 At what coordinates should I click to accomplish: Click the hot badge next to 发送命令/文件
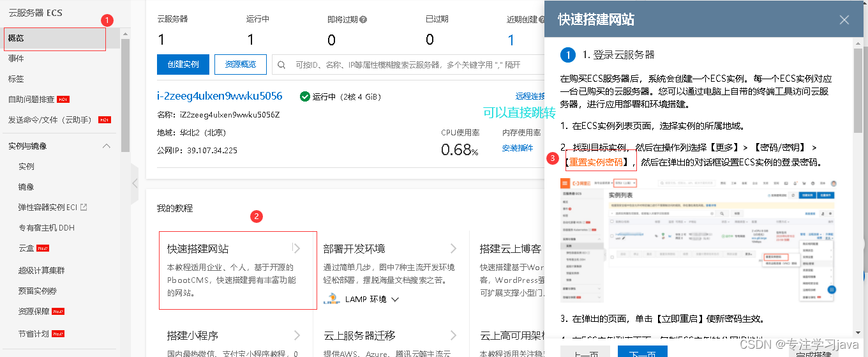click(x=105, y=119)
